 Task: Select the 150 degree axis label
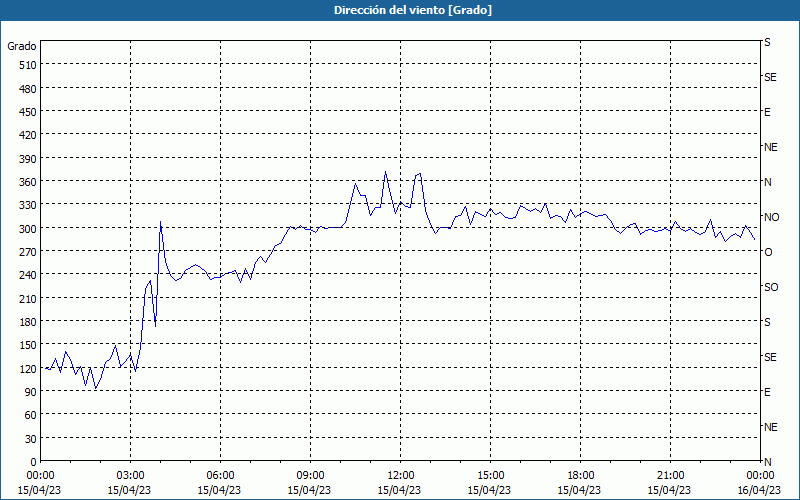tap(28, 345)
